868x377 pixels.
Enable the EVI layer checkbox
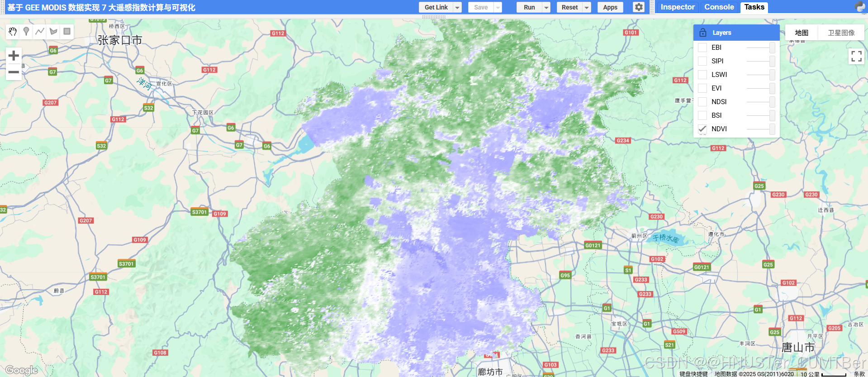click(702, 88)
